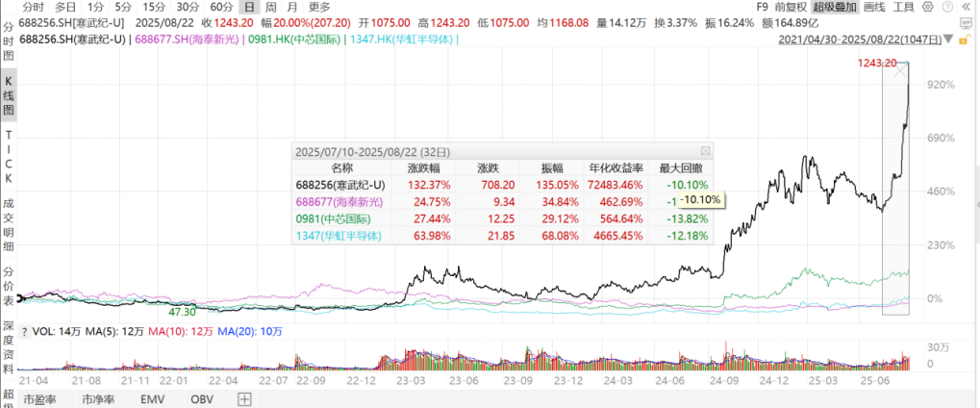This screenshot has width=980, height=408.
Task: Select the 60分 period tab
Action: coord(221,8)
